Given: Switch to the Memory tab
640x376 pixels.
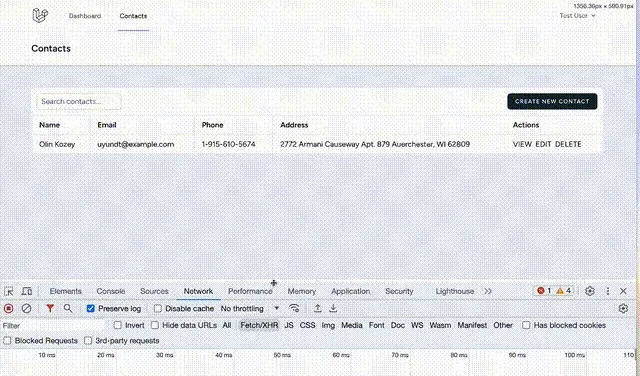Looking at the screenshot, I should point(302,291).
